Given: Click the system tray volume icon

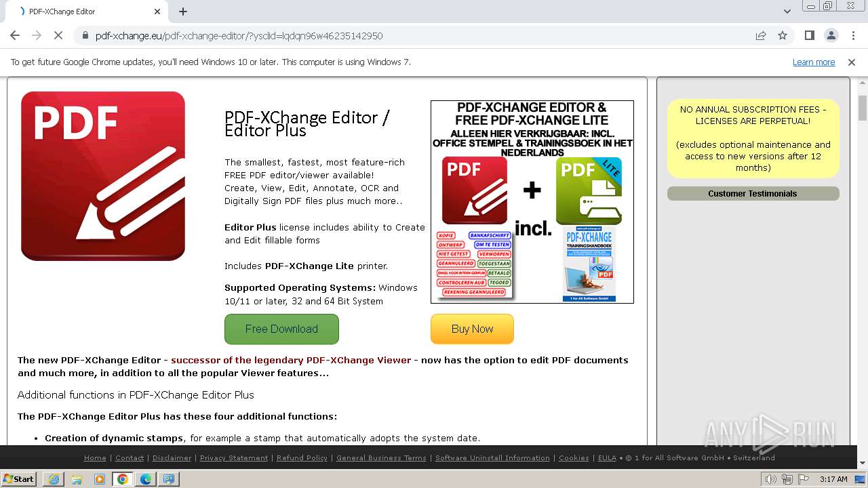Looking at the screenshot, I should [x=771, y=479].
